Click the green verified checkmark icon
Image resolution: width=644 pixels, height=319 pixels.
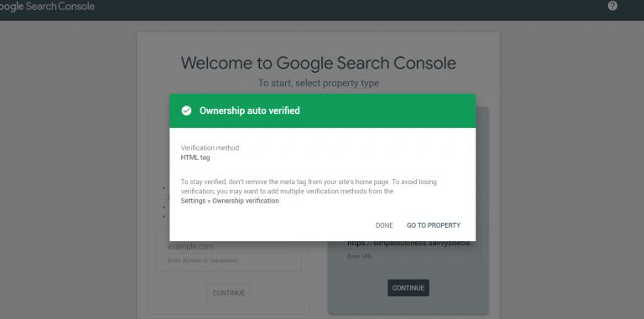coord(186,111)
